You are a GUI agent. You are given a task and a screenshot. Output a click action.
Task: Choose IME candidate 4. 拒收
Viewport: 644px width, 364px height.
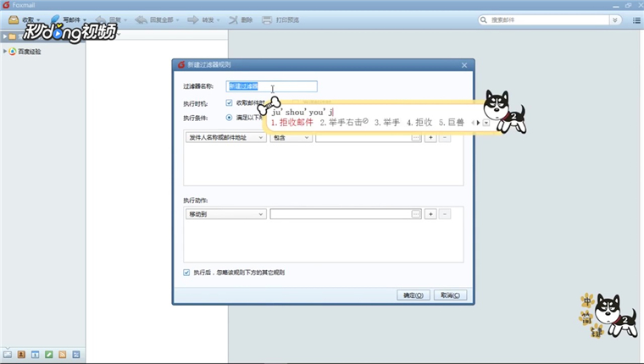click(419, 122)
